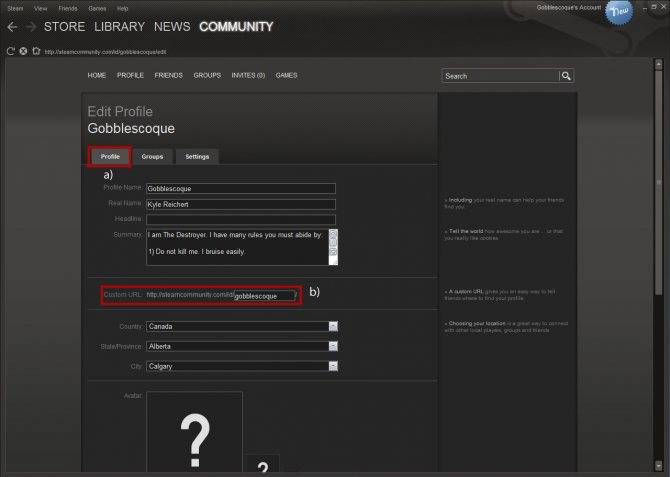Switch to the Groups tab
670x477 pixels.
(152, 156)
